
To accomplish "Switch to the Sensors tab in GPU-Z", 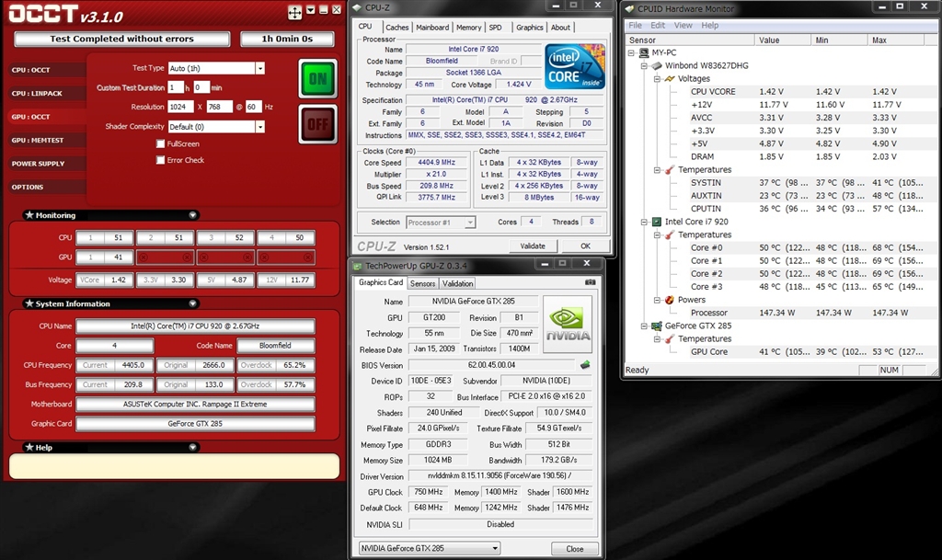I will click(422, 283).
